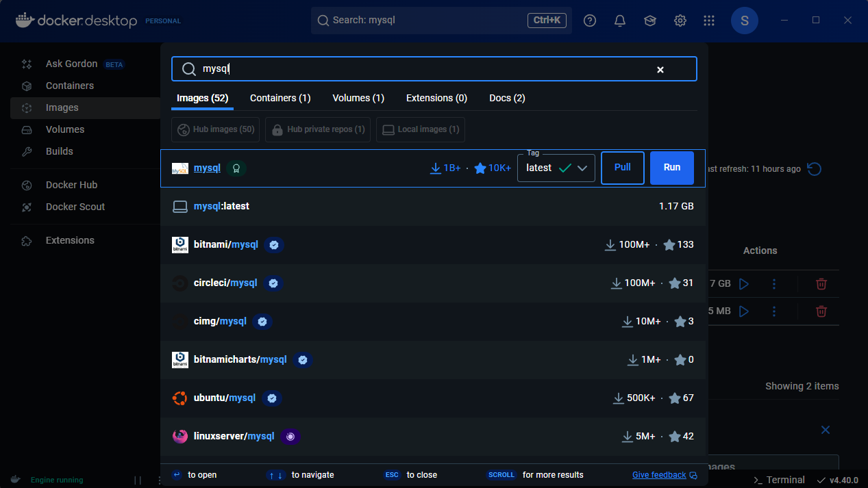Select the bitnamicharts/mysql result
This screenshot has height=488, width=868.
point(433,360)
